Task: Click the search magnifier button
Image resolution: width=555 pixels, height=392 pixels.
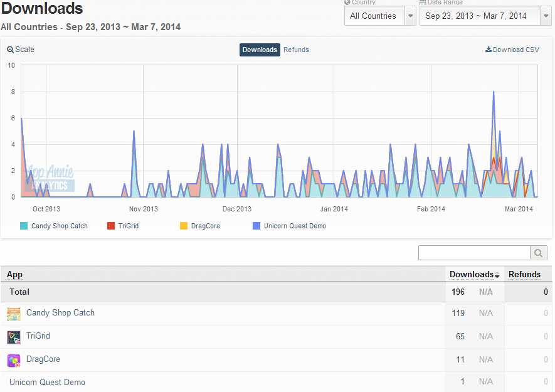Action: tap(538, 253)
